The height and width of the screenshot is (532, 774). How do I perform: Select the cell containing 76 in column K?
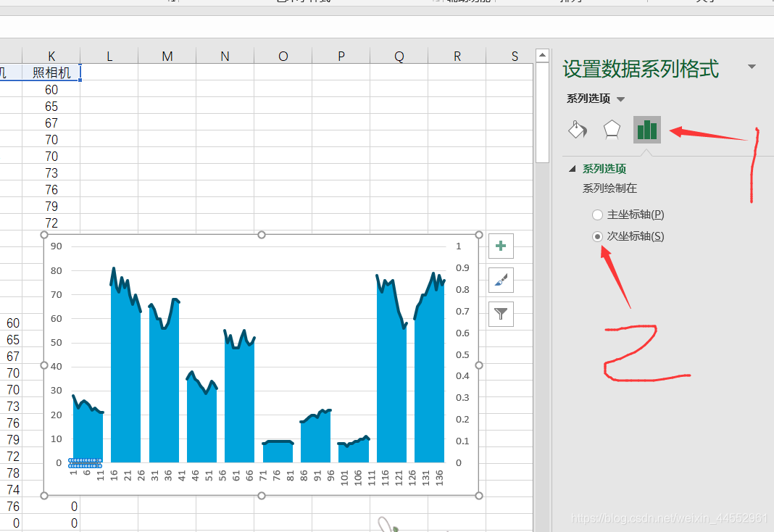pyautogui.click(x=51, y=189)
